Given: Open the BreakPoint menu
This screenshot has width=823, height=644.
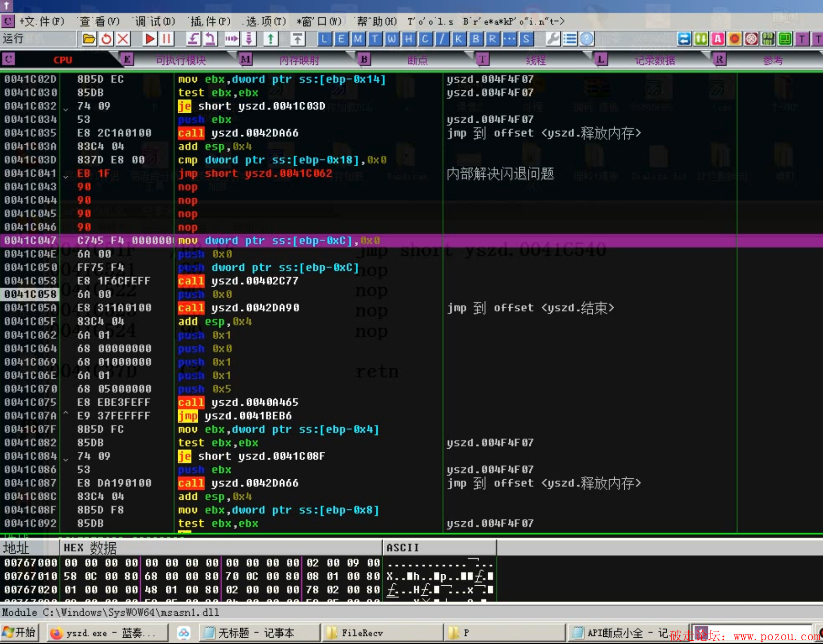Looking at the screenshot, I should [513, 21].
